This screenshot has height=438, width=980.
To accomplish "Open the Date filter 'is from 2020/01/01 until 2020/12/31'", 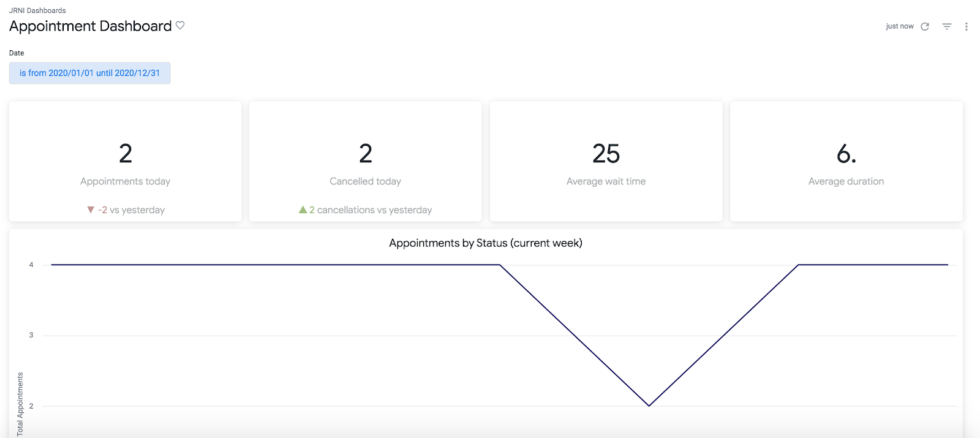I will pyautogui.click(x=89, y=73).
